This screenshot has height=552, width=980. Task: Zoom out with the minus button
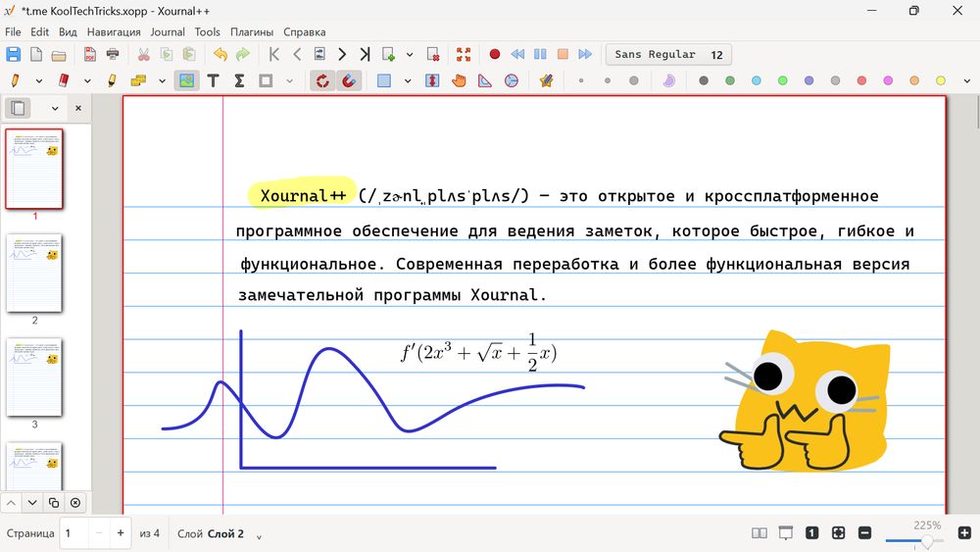[x=865, y=532]
